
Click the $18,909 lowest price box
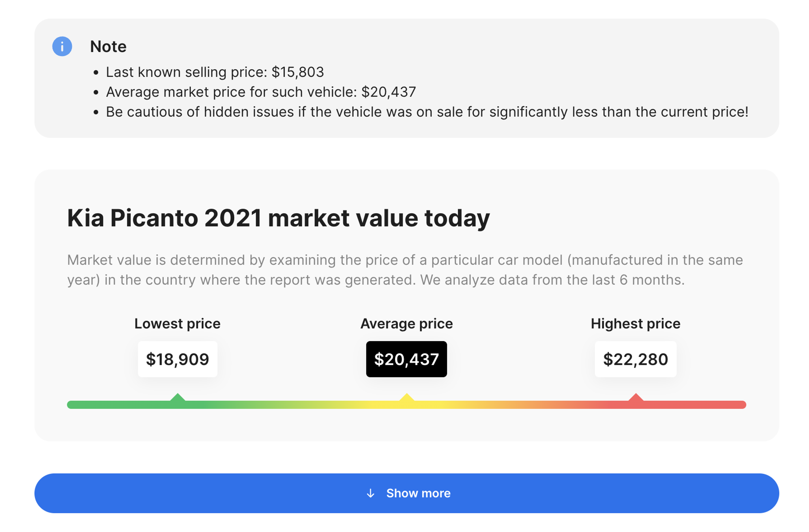[177, 359]
